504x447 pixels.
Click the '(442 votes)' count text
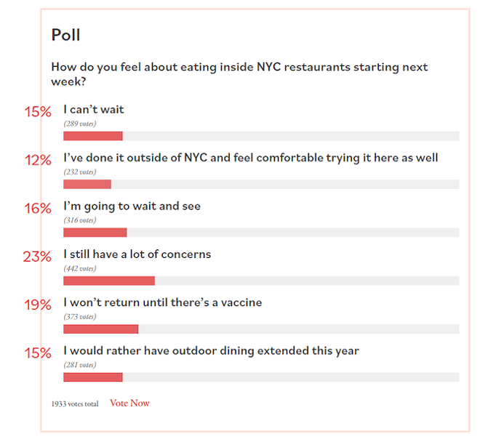pyautogui.click(x=79, y=268)
